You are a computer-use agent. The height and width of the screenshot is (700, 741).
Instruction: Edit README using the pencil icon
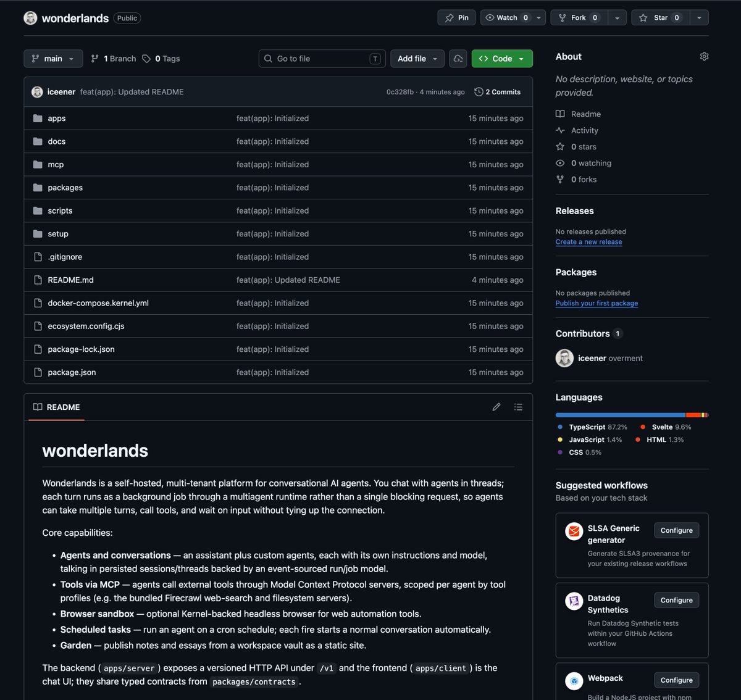tap(496, 407)
